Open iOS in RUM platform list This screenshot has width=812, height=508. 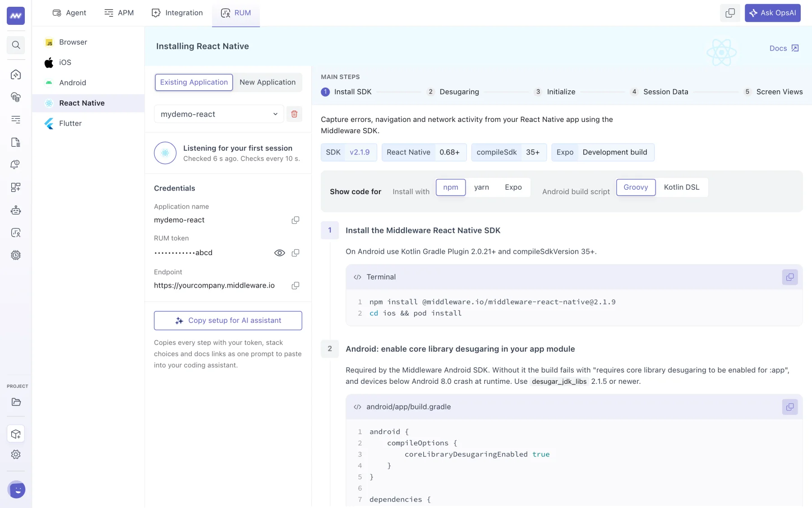point(88,62)
